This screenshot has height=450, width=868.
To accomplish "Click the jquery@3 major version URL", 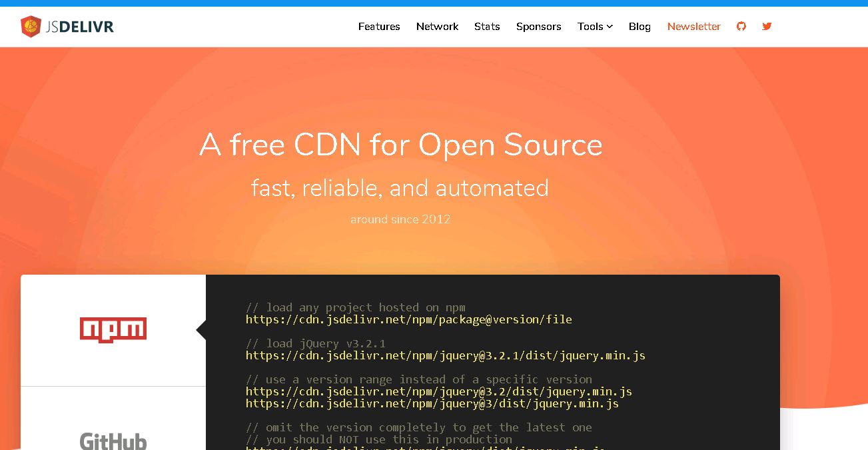I will 432,403.
